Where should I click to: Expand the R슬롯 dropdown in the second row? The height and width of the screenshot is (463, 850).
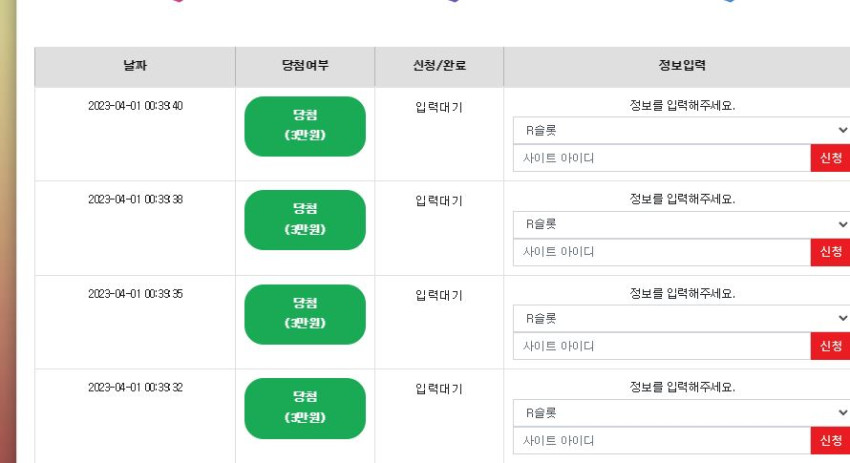click(x=681, y=224)
